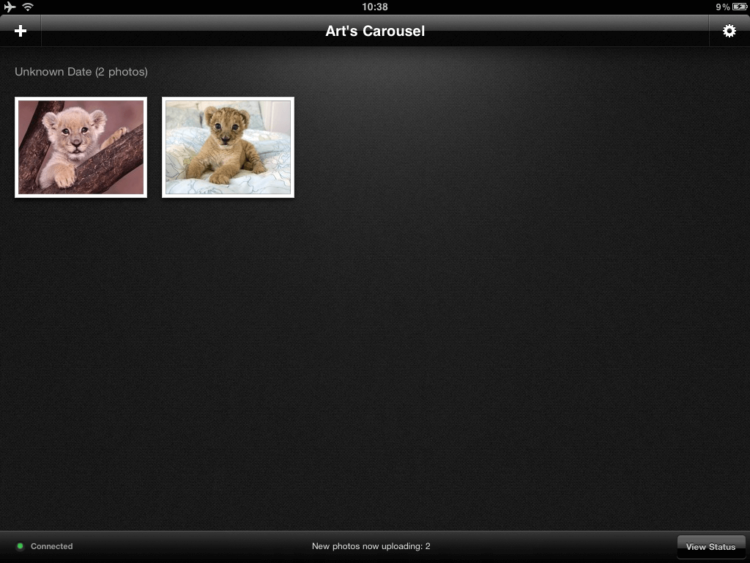
Task: Click the 9% battery percentage text
Action: [723, 7]
